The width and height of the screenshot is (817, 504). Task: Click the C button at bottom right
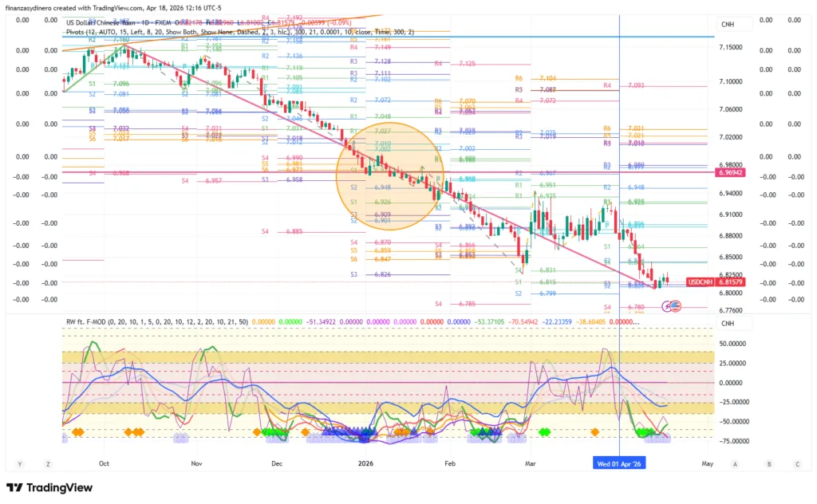click(x=796, y=463)
